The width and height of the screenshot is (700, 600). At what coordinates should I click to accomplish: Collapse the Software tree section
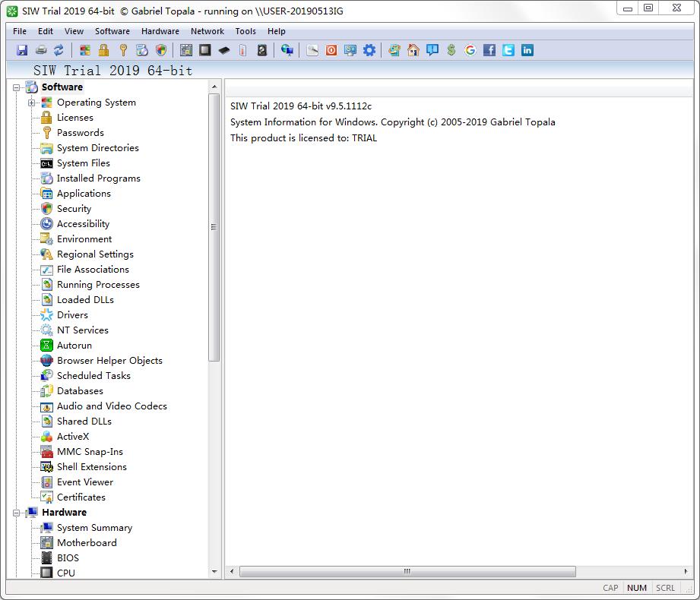click(x=17, y=87)
